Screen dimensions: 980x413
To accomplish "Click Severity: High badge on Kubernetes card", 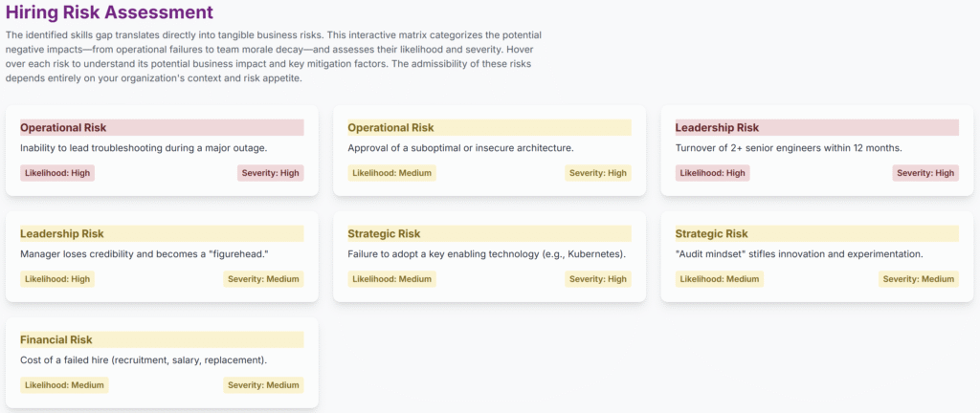I will (x=598, y=279).
